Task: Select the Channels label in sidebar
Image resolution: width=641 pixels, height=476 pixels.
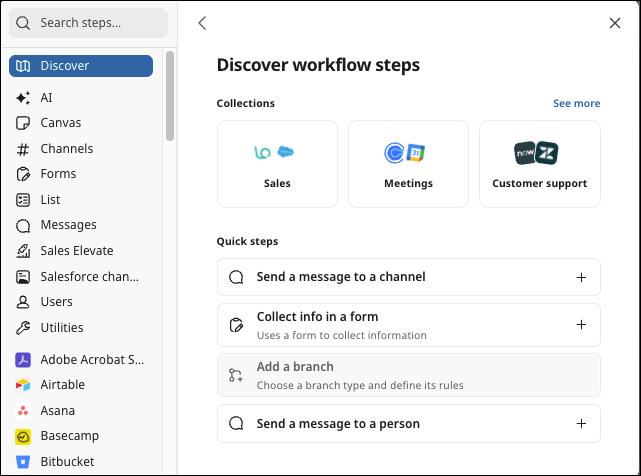Action: [x=67, y=149]
